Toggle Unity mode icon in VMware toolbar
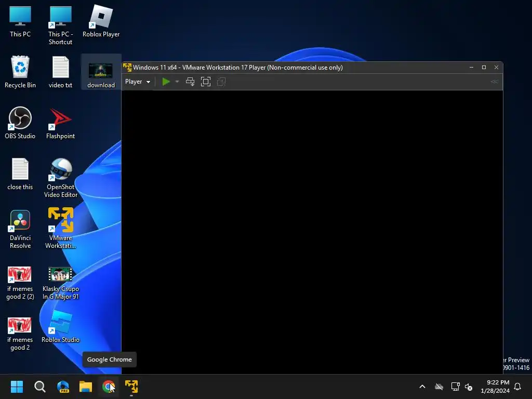 [221, 82]
